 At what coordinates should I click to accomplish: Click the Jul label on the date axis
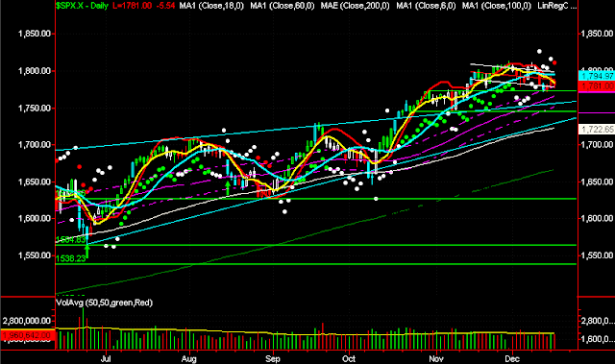(106, 359)
